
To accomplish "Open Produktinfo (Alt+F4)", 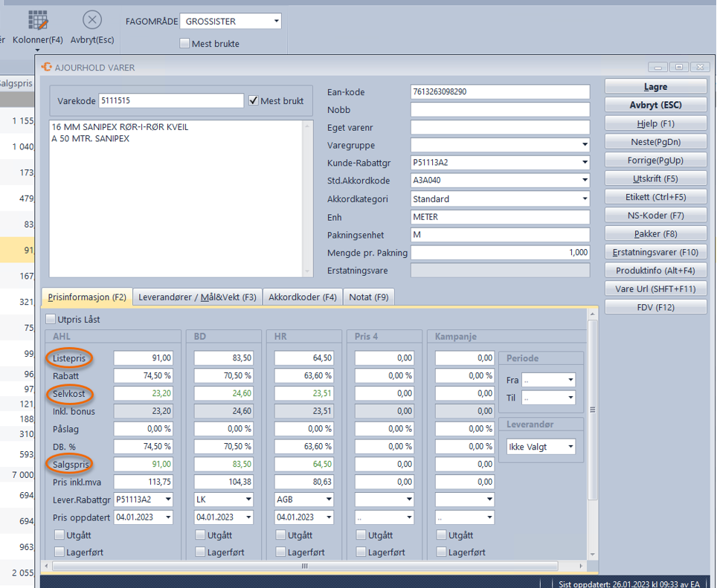I will point(655,271).
